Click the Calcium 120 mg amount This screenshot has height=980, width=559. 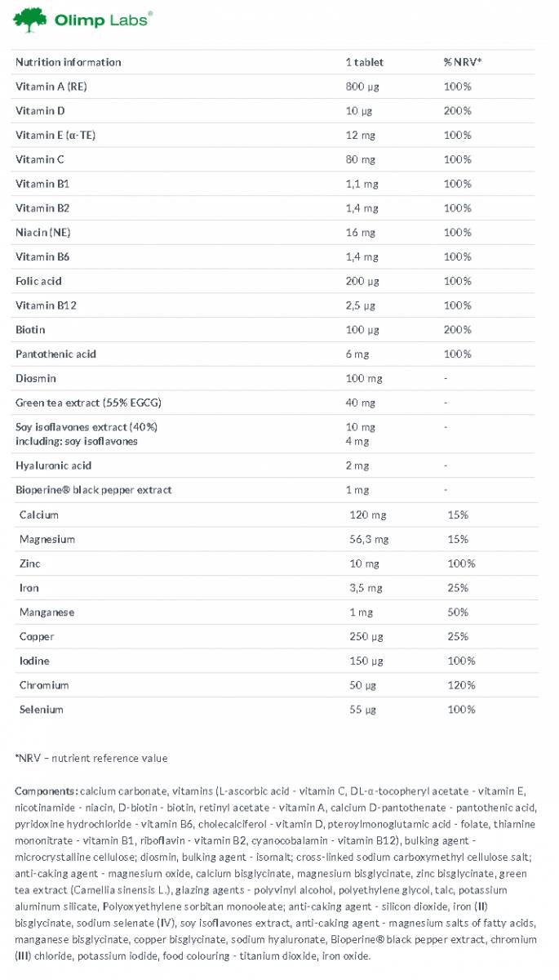[366, 515]
